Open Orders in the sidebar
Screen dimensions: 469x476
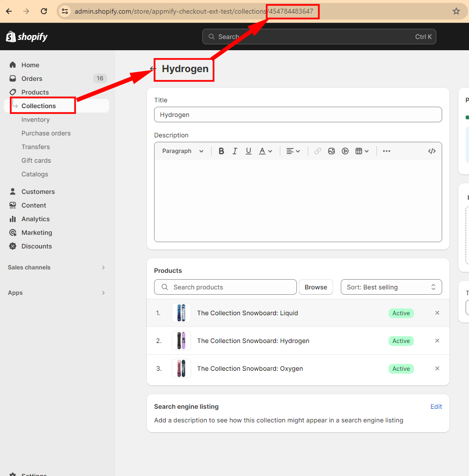tap(32, 78)
